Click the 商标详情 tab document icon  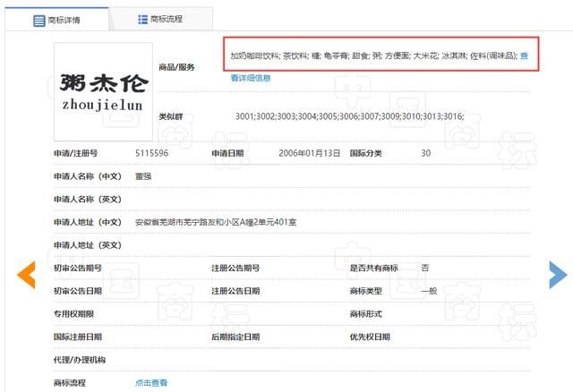click(x=39, y=21)
